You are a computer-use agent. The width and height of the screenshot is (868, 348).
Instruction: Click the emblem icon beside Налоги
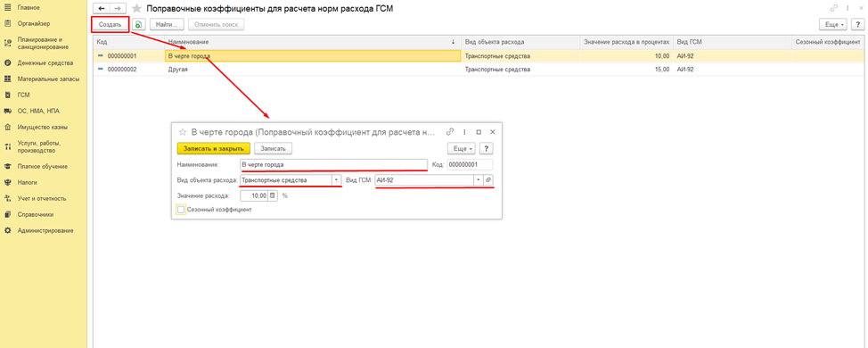click(x=8, y=182)
